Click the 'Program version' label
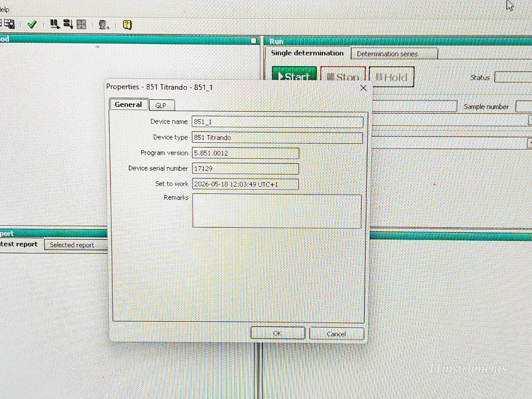The width and height of the screenshot is (532, 399). coord(164,153)
